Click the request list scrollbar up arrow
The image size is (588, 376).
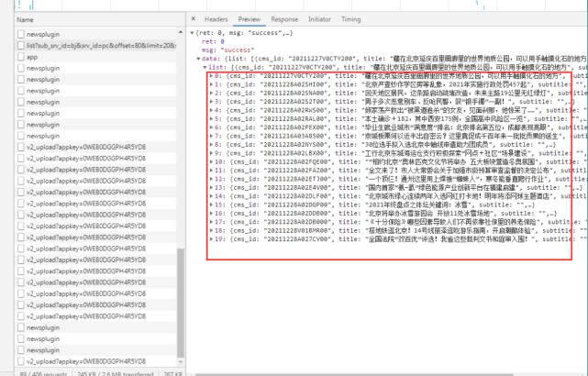click(x=181, y=32)
